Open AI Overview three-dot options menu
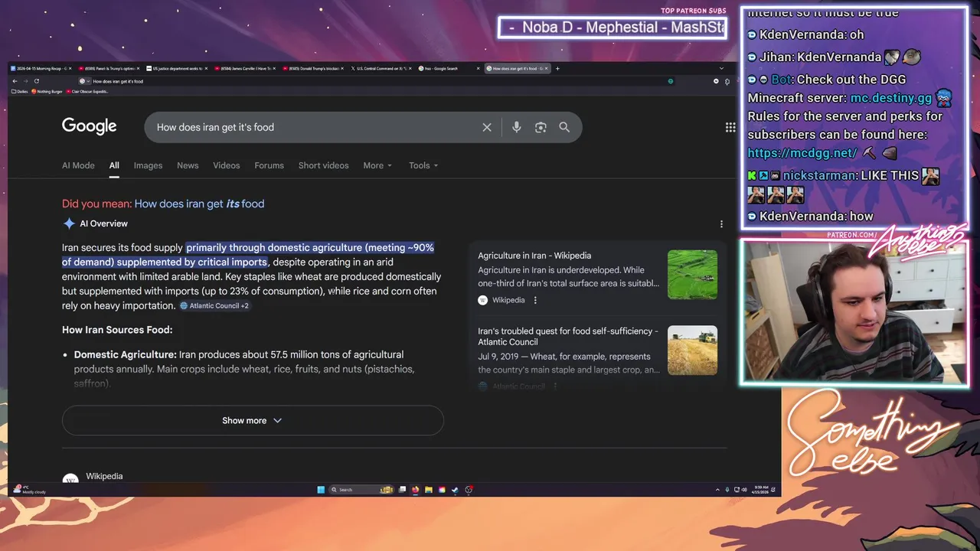 pyautogui.click(x=721, y=224)
